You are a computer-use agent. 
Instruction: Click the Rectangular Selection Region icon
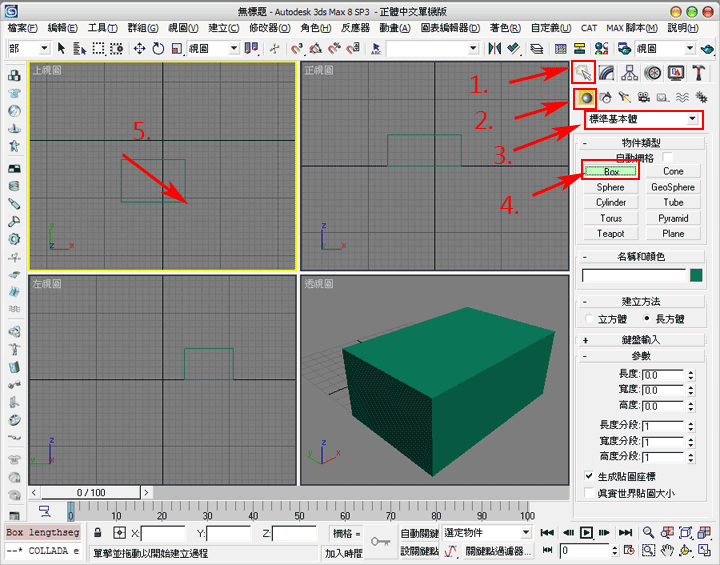click(98, 48)
